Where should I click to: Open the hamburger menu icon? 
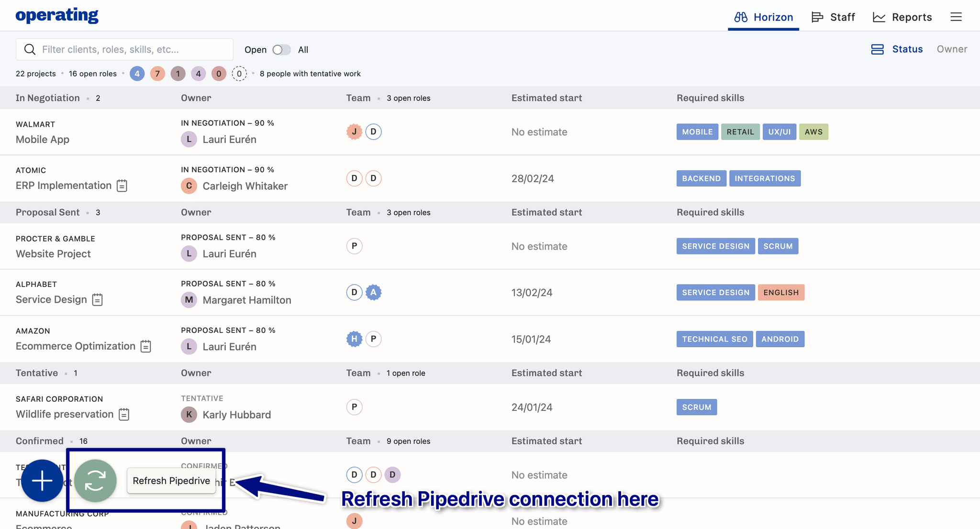click(x=956, y=17)
